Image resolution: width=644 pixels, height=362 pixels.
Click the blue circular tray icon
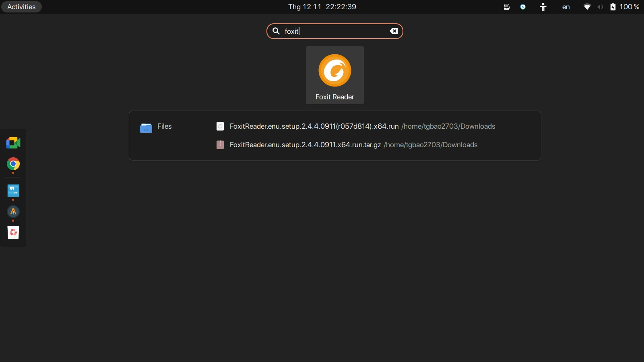point(523,7)
